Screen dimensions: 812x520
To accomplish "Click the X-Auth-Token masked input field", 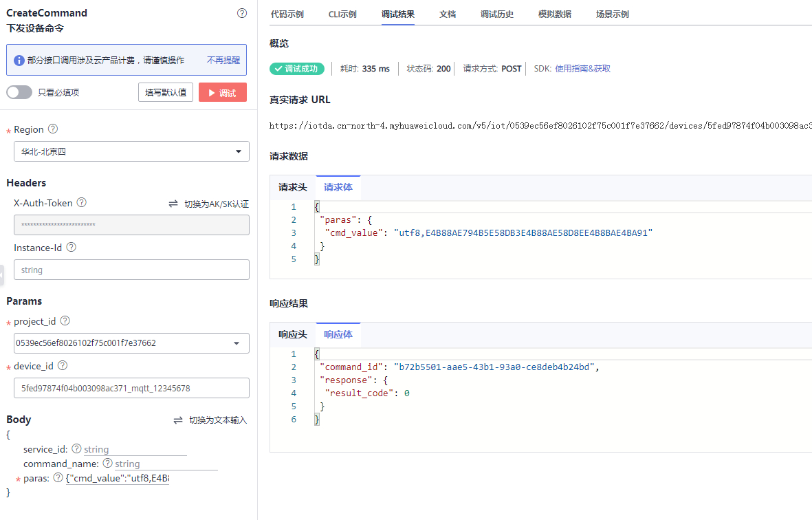I will click(131, 225).
